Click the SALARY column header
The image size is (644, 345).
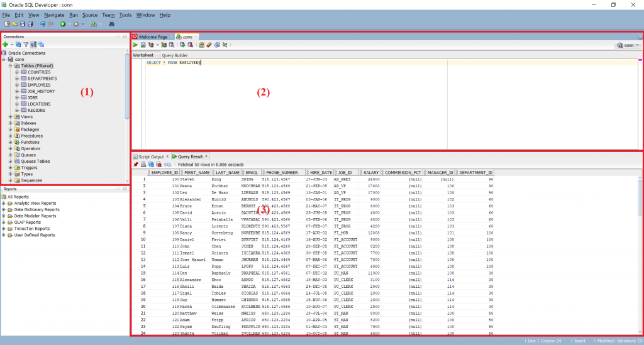(371, 172)
